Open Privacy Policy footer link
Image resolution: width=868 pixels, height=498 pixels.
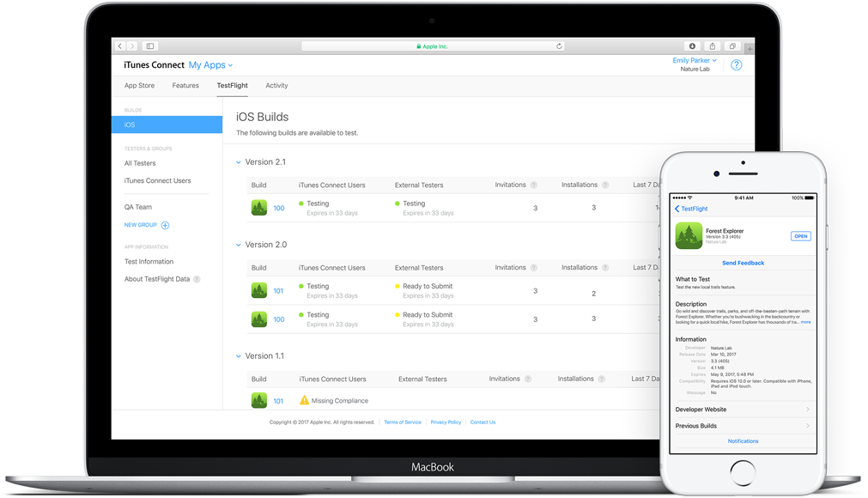[x=446, y=422]
